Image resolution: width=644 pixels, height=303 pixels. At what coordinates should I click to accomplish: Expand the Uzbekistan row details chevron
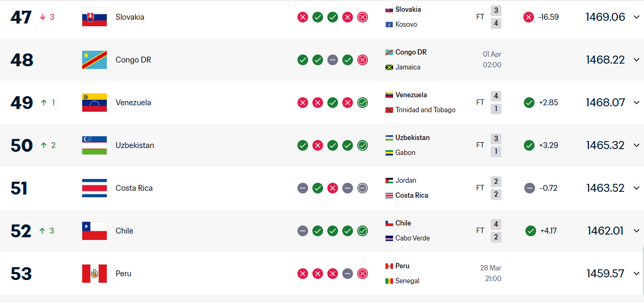click(637, 145)
